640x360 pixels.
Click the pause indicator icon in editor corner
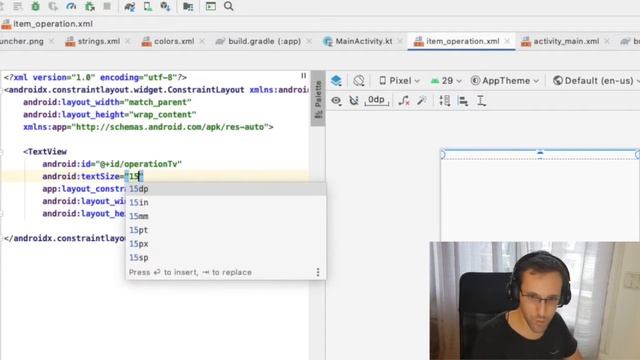point(303,76)
